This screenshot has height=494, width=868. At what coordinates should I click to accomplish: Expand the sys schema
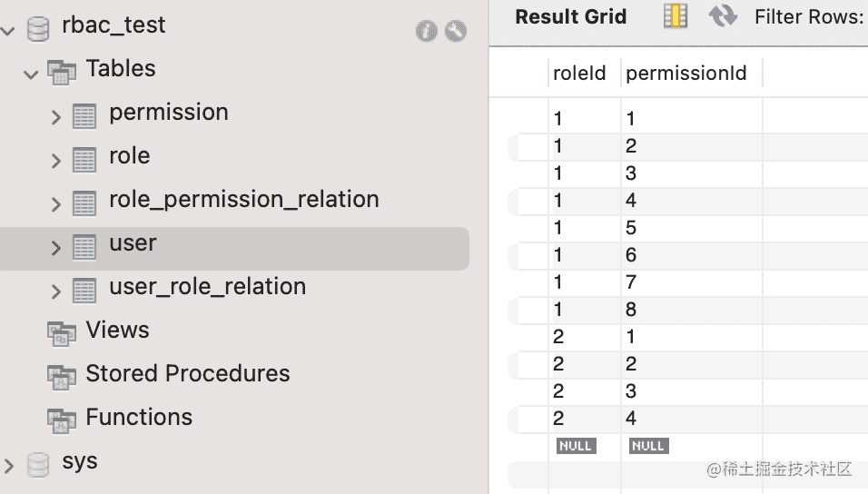coord(9,466)
